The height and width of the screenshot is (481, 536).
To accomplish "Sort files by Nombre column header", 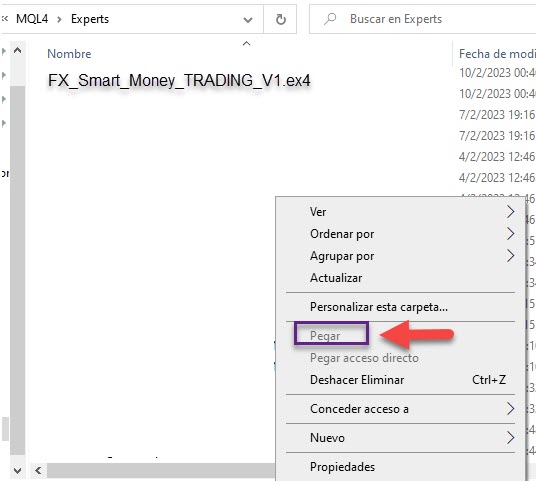I will [x=69, y=54].
